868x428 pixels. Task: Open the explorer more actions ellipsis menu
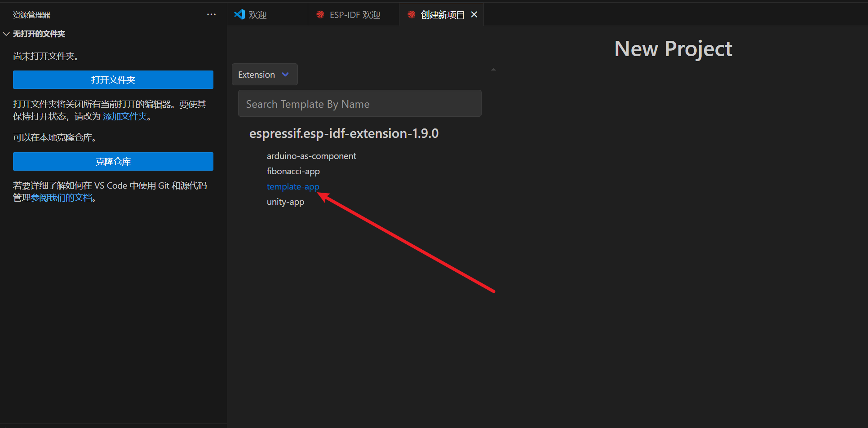[211, 15]
